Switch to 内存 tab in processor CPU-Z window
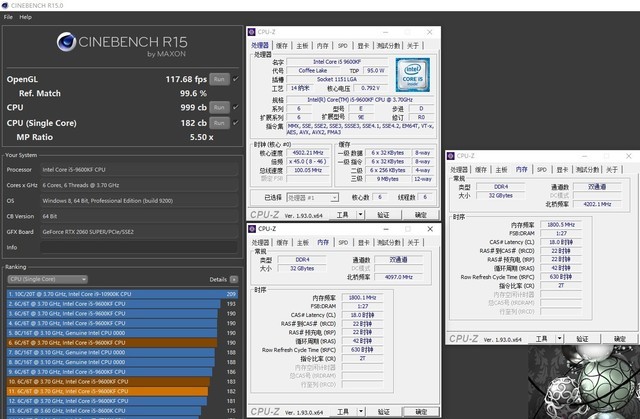This screenshot has height=419, width=640. [x=322, y=46]
